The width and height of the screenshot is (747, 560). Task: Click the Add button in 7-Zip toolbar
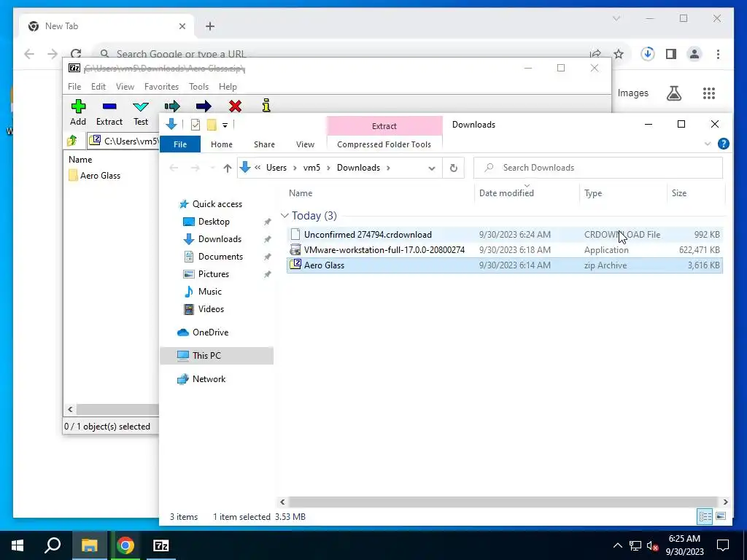click(x=78, y=112)
